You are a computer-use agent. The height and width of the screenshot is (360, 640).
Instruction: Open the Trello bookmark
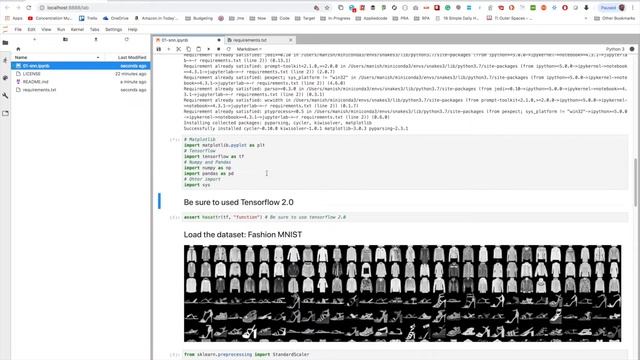88,18
